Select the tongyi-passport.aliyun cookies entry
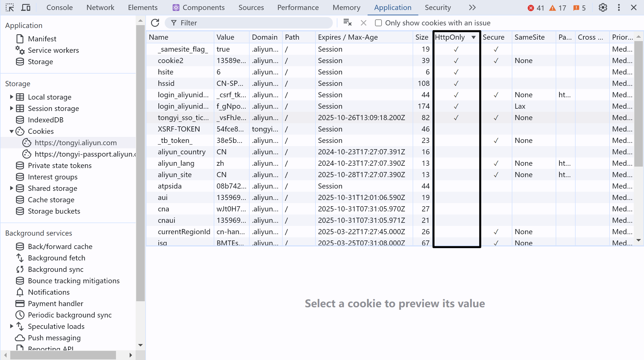 (85, 154)
